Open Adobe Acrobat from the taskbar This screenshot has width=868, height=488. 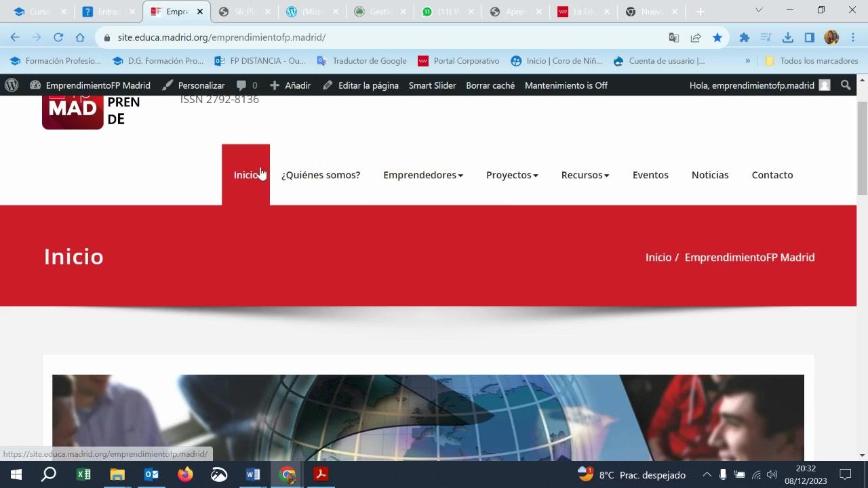coord(321,474)
